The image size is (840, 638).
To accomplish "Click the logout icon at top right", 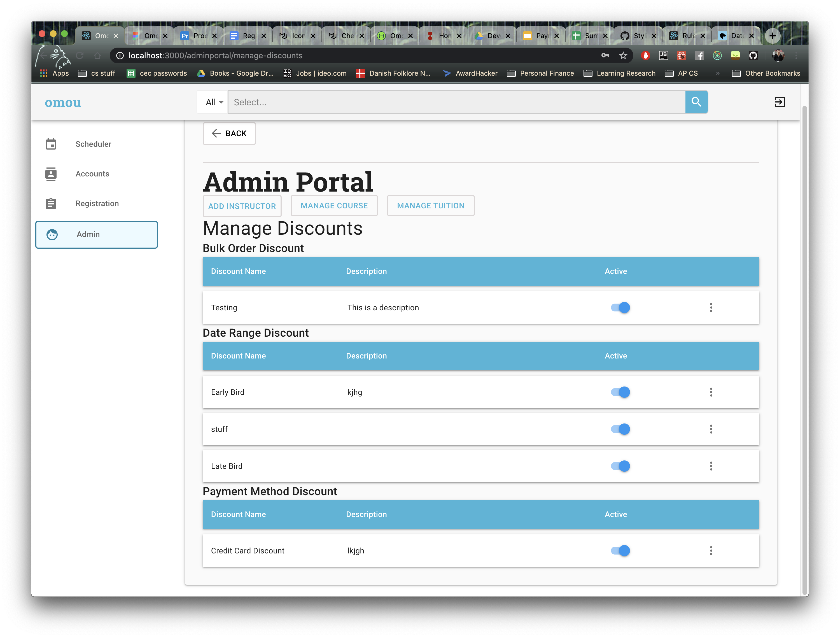I will coord(780,102).
